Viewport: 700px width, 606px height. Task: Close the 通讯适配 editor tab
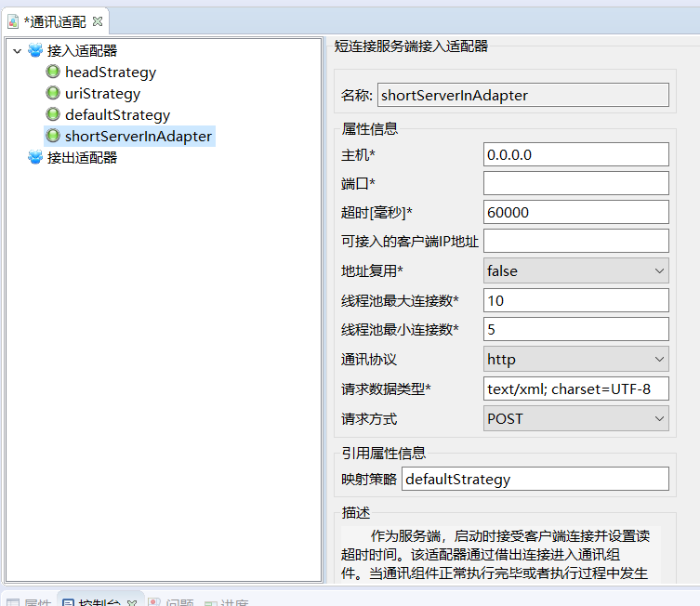pos(98,21)
